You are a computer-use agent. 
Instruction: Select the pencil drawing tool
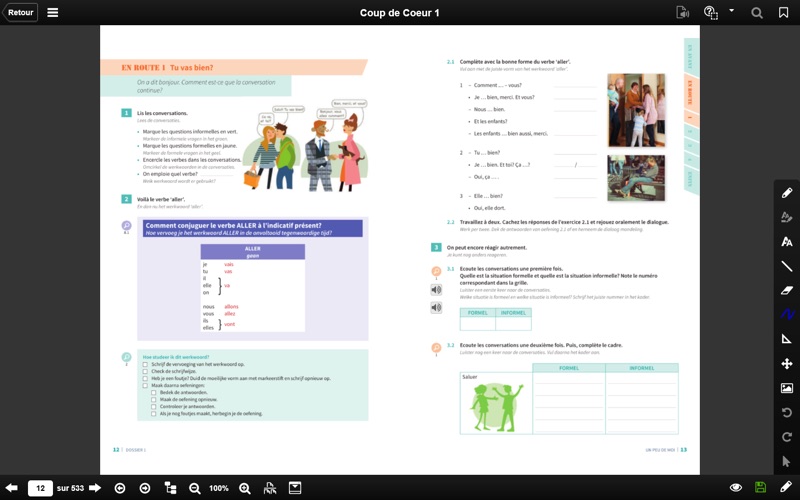coord(787,193)
